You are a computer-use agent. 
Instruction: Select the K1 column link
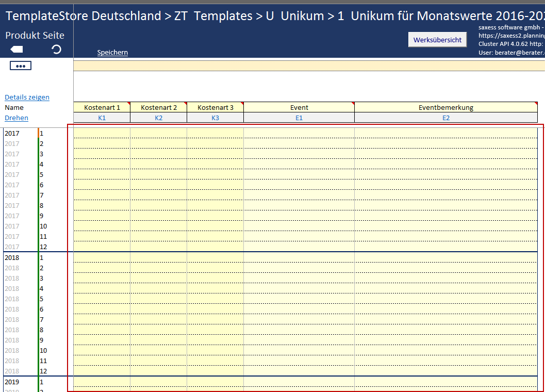point(102,118)
